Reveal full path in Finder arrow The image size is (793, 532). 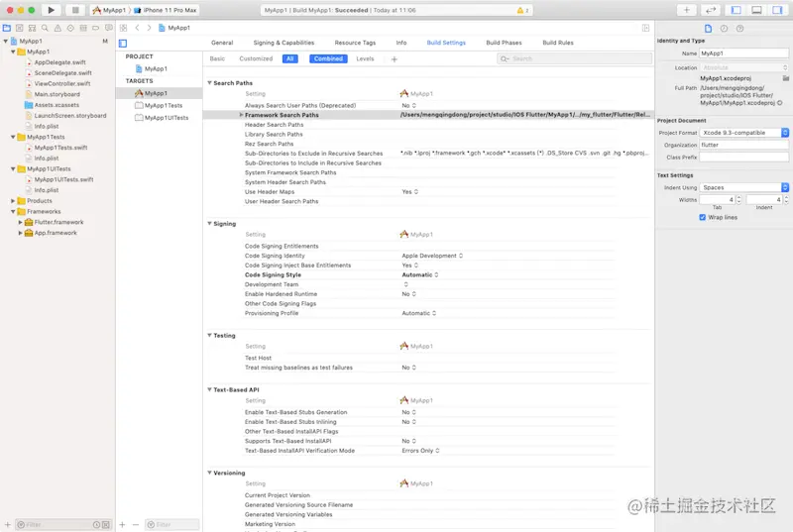click(780, 103)
